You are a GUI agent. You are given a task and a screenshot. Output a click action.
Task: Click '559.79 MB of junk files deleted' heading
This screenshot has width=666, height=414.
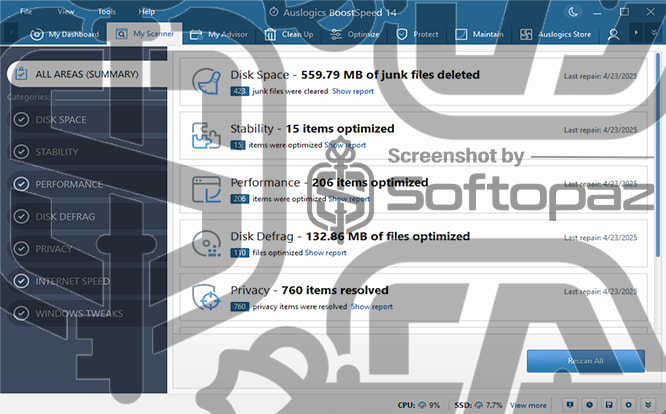pos(390,75)
